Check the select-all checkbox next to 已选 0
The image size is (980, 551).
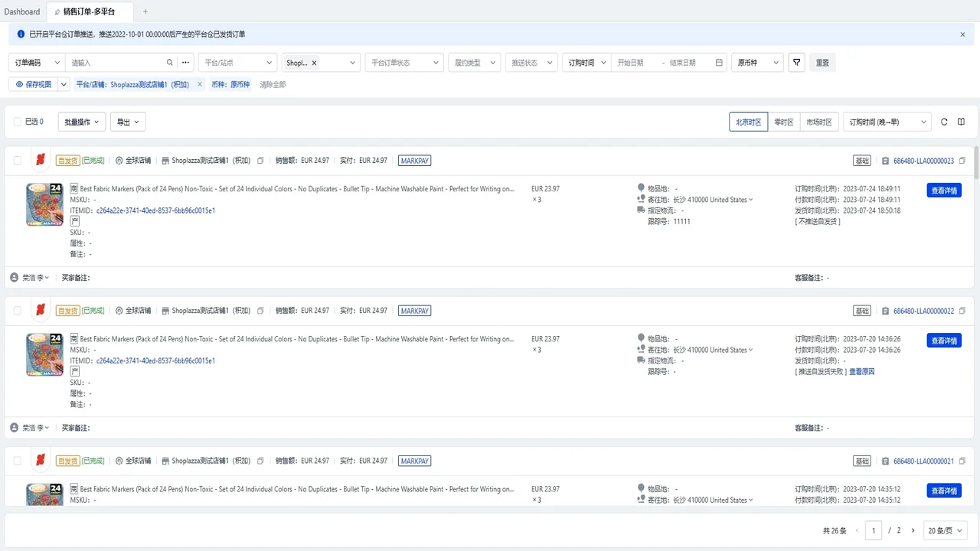point(17,121)
